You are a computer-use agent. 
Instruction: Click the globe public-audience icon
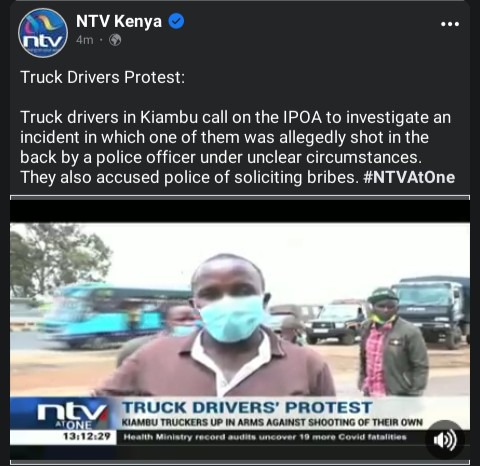pos(115,40)
